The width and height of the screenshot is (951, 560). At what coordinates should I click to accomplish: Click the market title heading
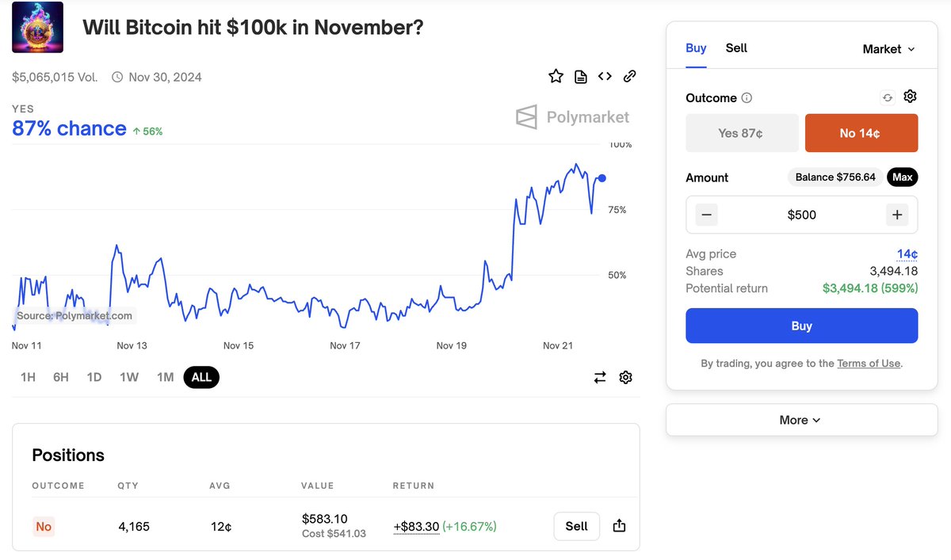click(253, 27)
